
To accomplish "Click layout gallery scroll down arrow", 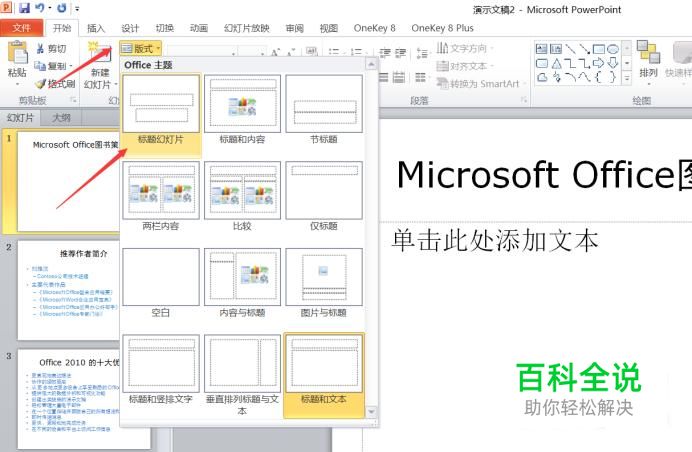I will [x=371, y=412].
